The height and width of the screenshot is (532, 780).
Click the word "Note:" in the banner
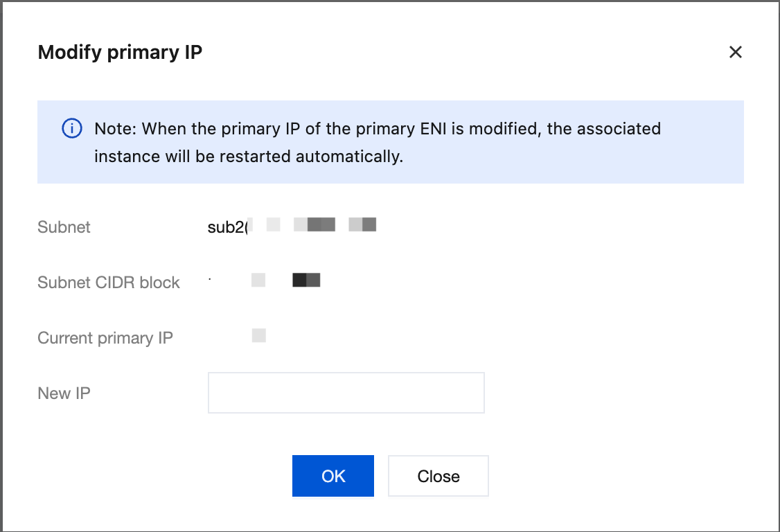(116, 129)
